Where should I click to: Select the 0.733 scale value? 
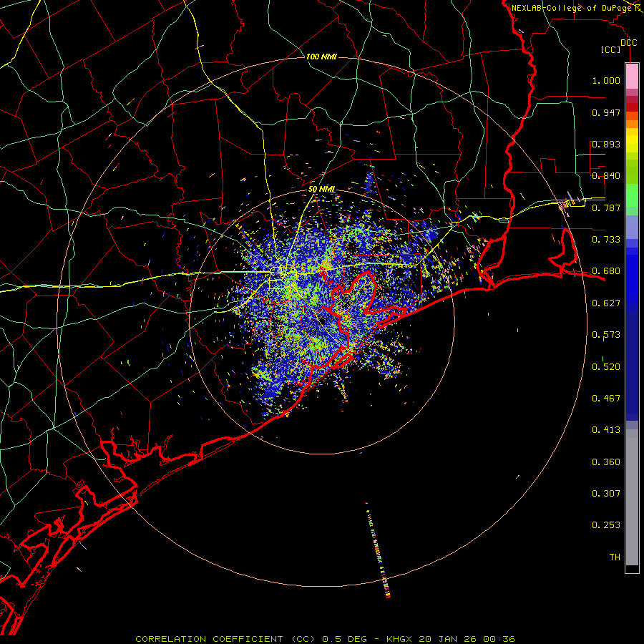click(x=606, y=240)
